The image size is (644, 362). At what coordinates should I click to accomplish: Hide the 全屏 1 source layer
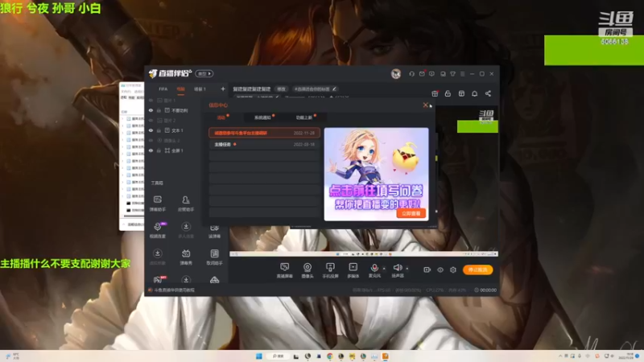tap(151, 150)
